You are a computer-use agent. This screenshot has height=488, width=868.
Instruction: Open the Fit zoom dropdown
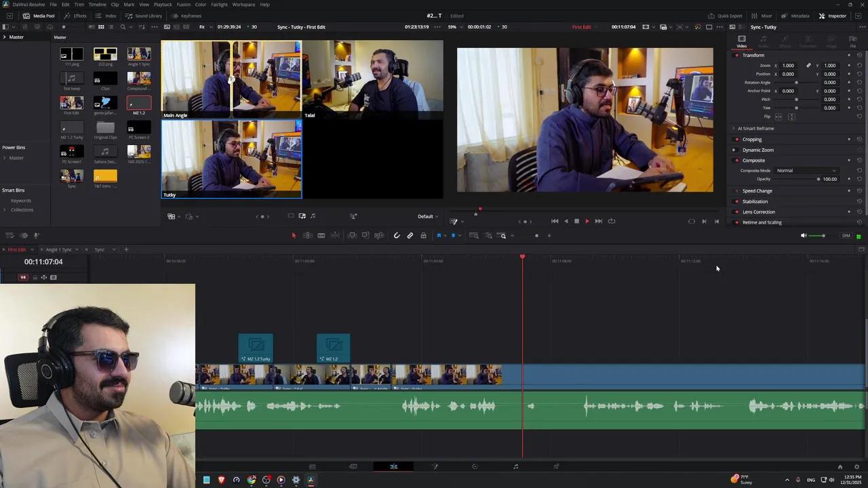(204, 27)
